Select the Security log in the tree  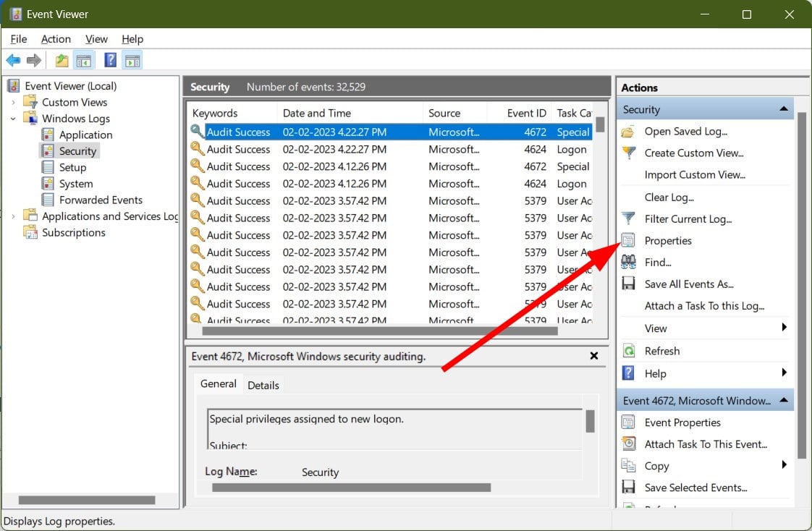tap(77, 151)
